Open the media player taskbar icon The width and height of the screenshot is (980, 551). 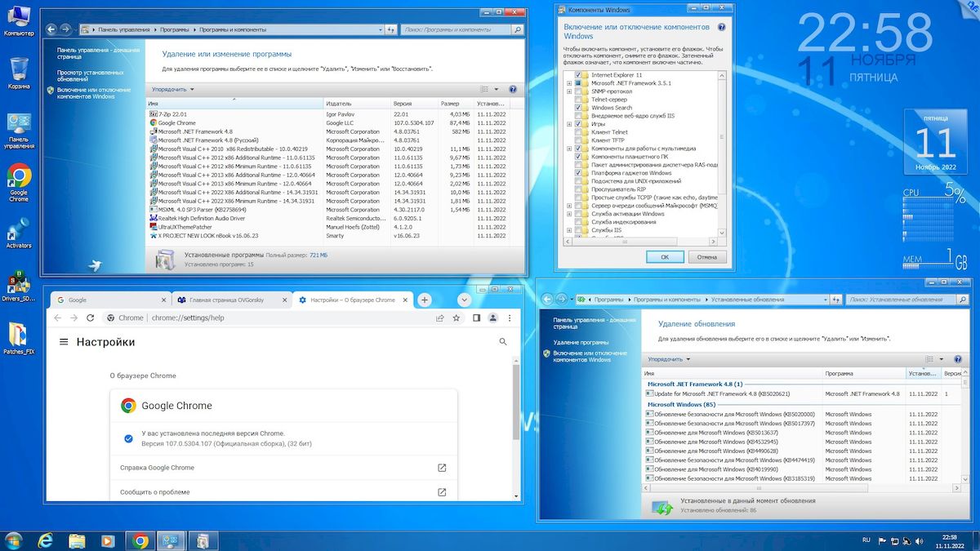[108, 540]
